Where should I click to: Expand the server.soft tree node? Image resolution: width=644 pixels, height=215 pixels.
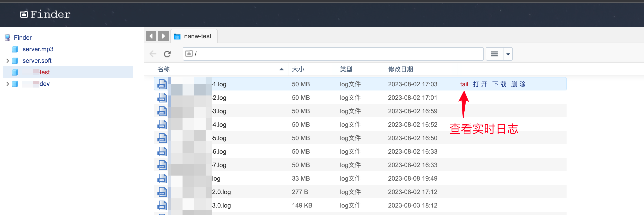tap(7, 61)
